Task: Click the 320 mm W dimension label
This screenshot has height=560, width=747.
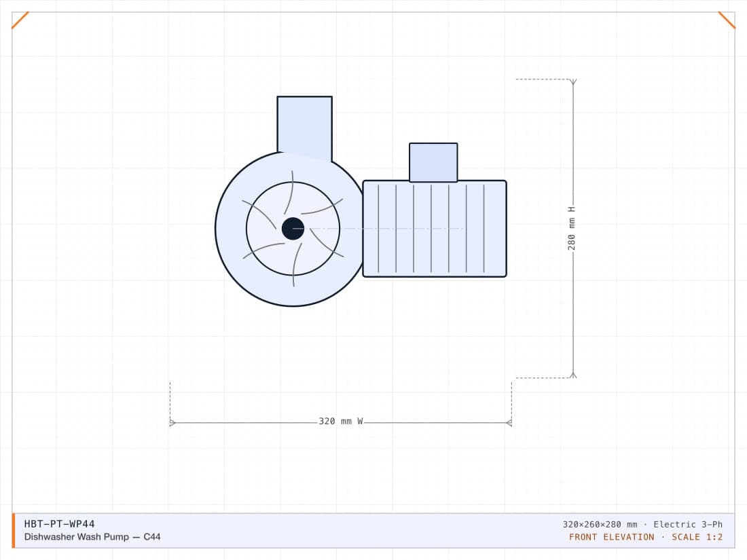Action: click(341, 422)
